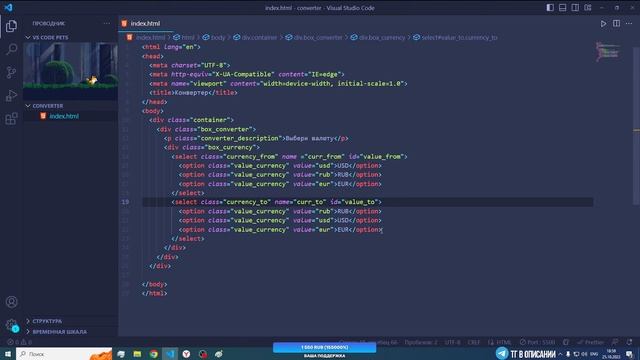The height and width of the screenshot is (360, 640).
Task: Expand the СТРУКТУРА section
Action: [x=70, y=321]
